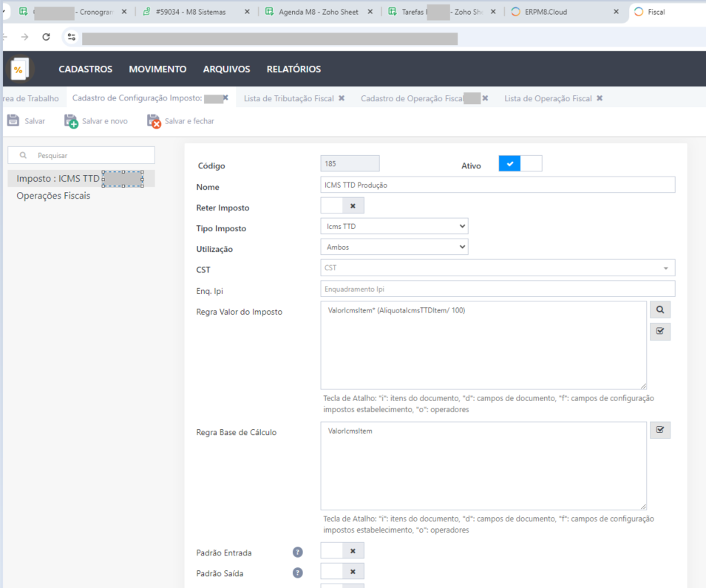706x588 pixels.
Task: Click the site settings icon in address bar
Action: pyautogui.click(x=72, y=37)
